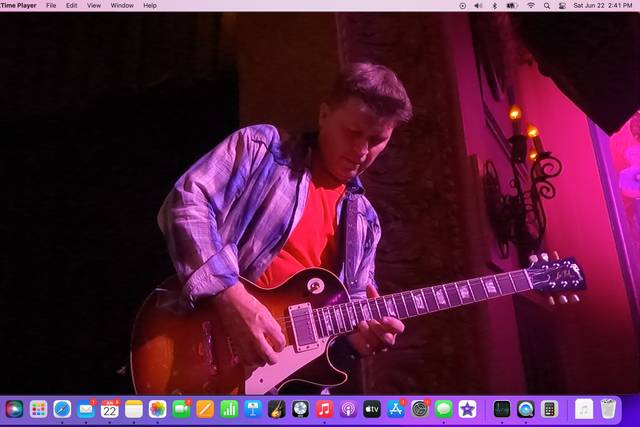The image size is (640, 427).
Task: Launch the Music app in dock
Action: 324,409
